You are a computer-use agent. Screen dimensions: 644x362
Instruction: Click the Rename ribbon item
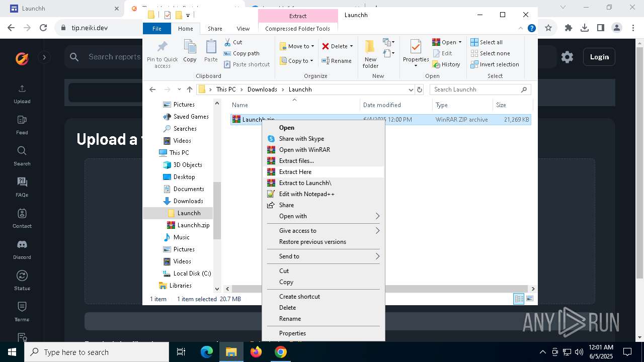337,61
